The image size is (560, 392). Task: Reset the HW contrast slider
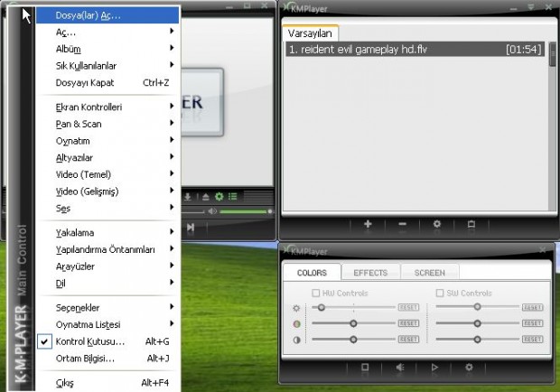[x=408, y=340]
